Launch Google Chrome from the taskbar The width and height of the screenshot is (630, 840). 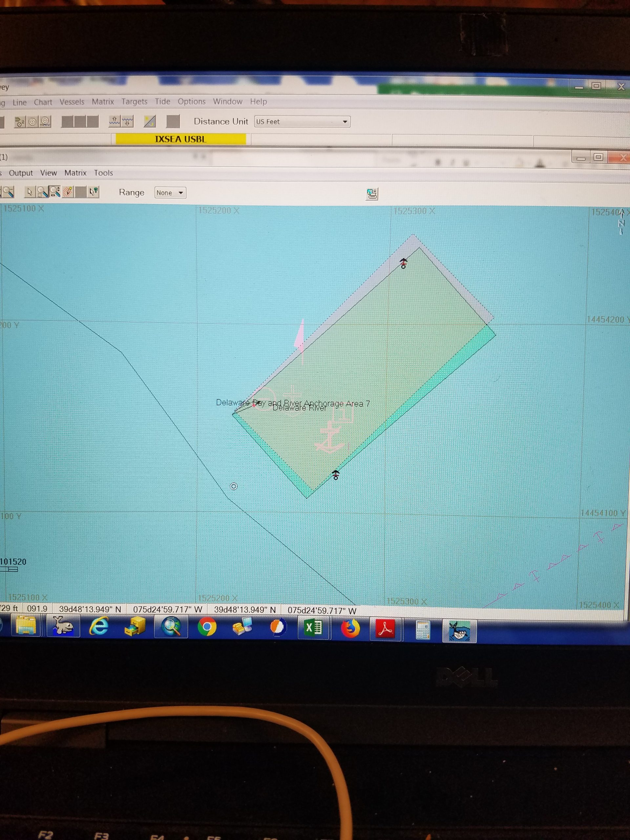point(207,627)
